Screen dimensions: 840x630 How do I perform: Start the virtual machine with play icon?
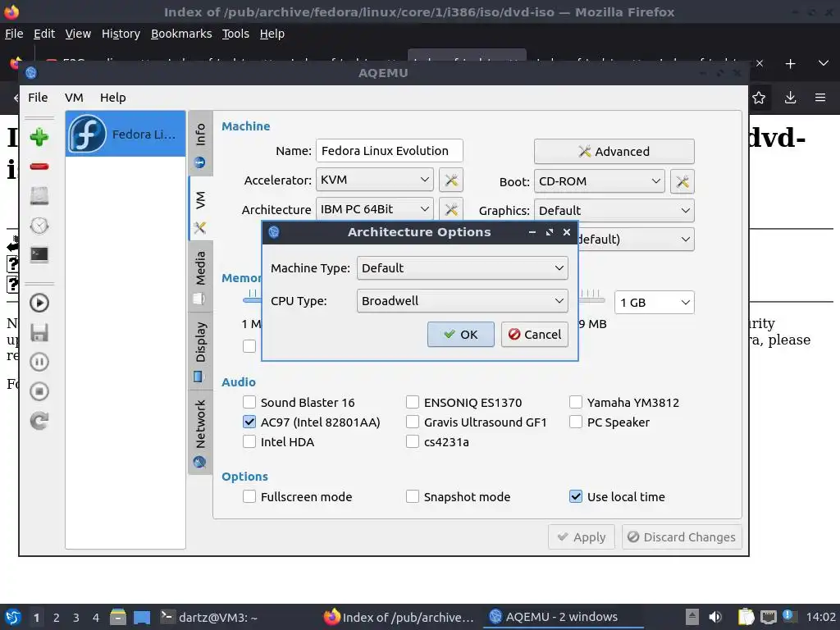(39, 304)
